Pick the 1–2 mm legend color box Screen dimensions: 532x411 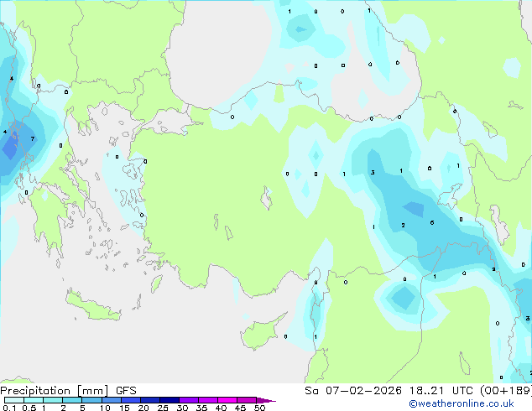click(53, 400)
